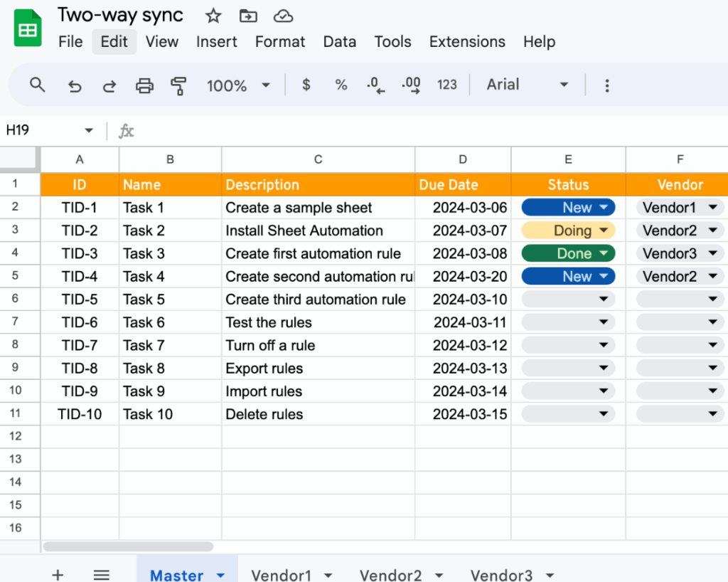Select the paint format tool
The width and height of the screenshot is (728, 582).
[x=180, y=85]
